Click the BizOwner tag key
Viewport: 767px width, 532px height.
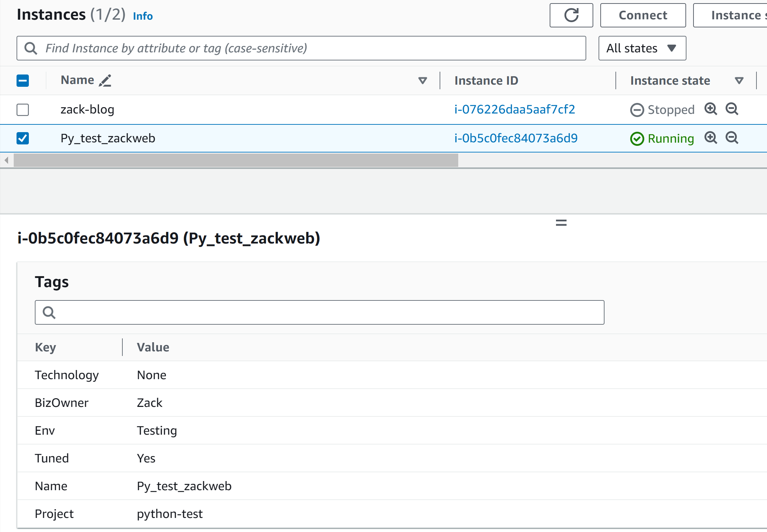pos(62,403)
